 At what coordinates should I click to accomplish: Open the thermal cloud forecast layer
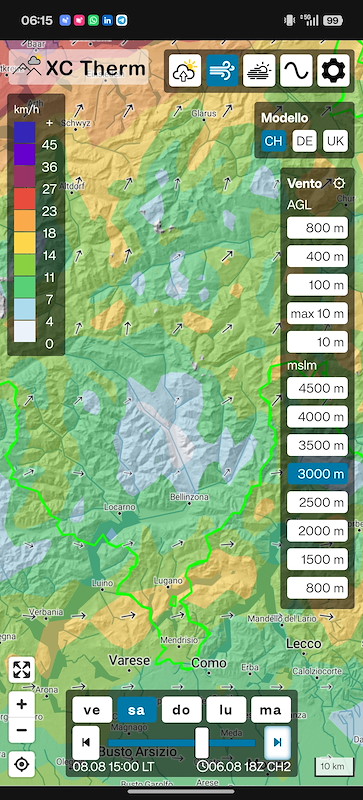click(x=185, y=71)
